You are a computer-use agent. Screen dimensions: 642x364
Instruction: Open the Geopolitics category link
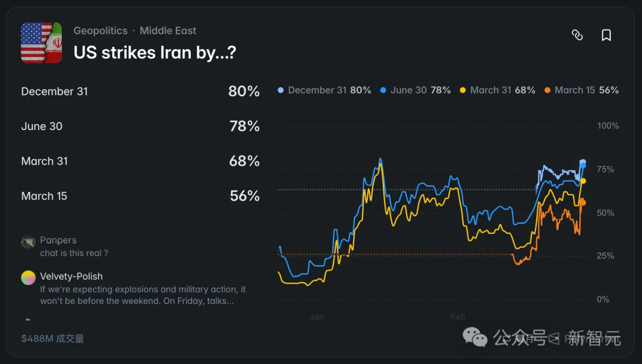[x=100, y=30]
